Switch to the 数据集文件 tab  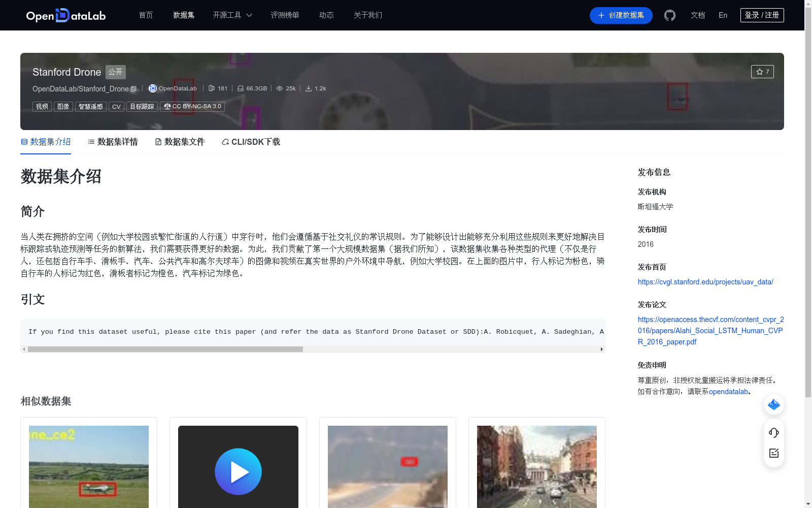[x=180, y=142]
